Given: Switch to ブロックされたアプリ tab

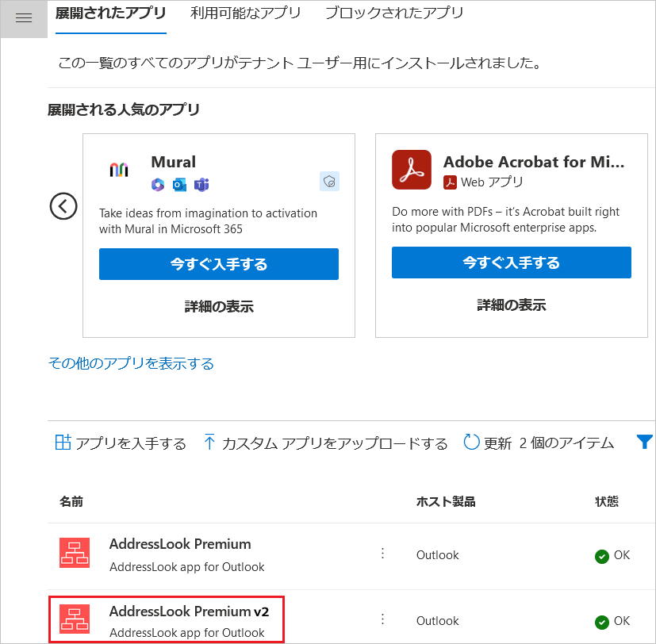Looking at the screenshot, I should pyautogui.click(x=394, y=13).
